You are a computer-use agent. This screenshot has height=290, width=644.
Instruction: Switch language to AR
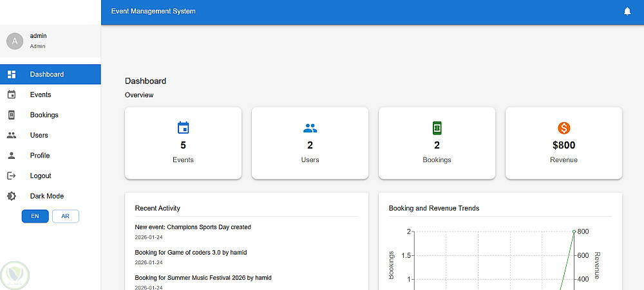pyautogui.click(x=65, y=216)
